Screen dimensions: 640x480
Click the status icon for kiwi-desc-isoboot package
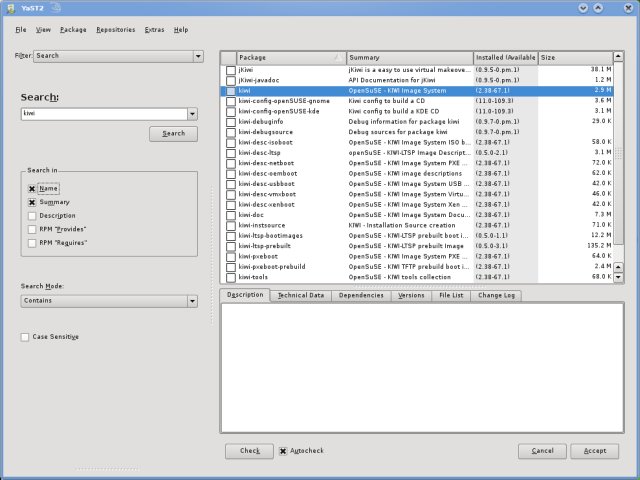[230, 142]
